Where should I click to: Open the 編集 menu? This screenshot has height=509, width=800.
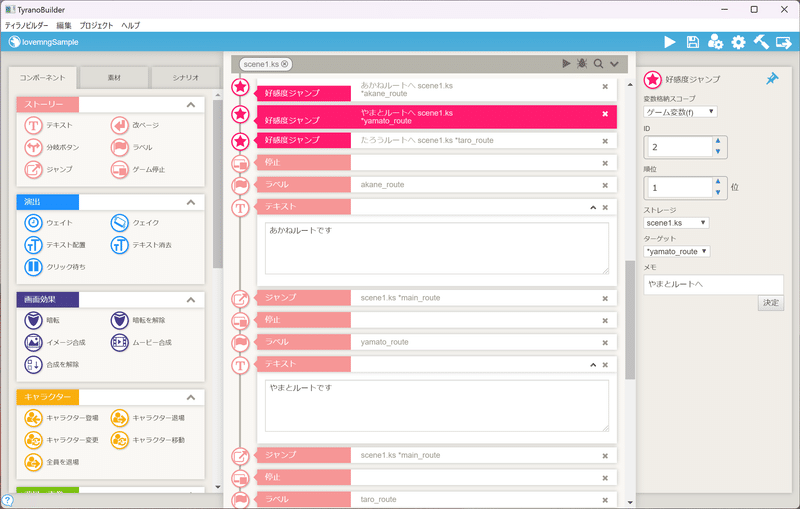(64, 25)
